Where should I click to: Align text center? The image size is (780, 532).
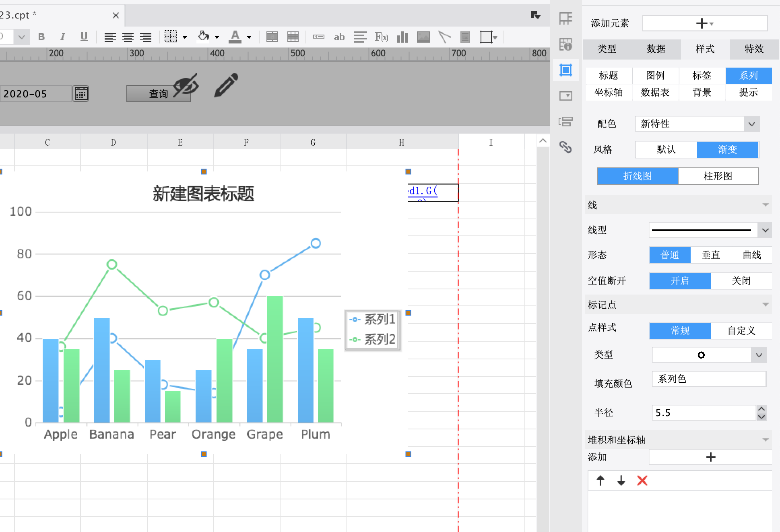tap(128, 37)
